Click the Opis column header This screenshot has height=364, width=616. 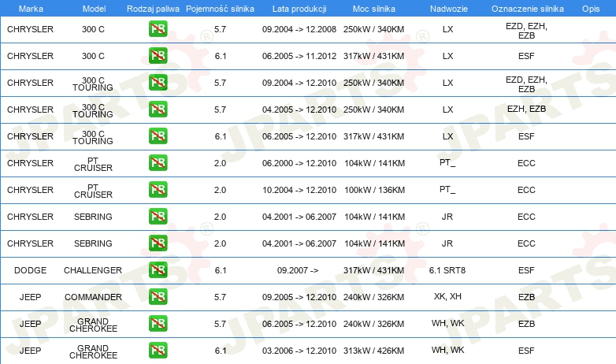[x=591, y=9]
